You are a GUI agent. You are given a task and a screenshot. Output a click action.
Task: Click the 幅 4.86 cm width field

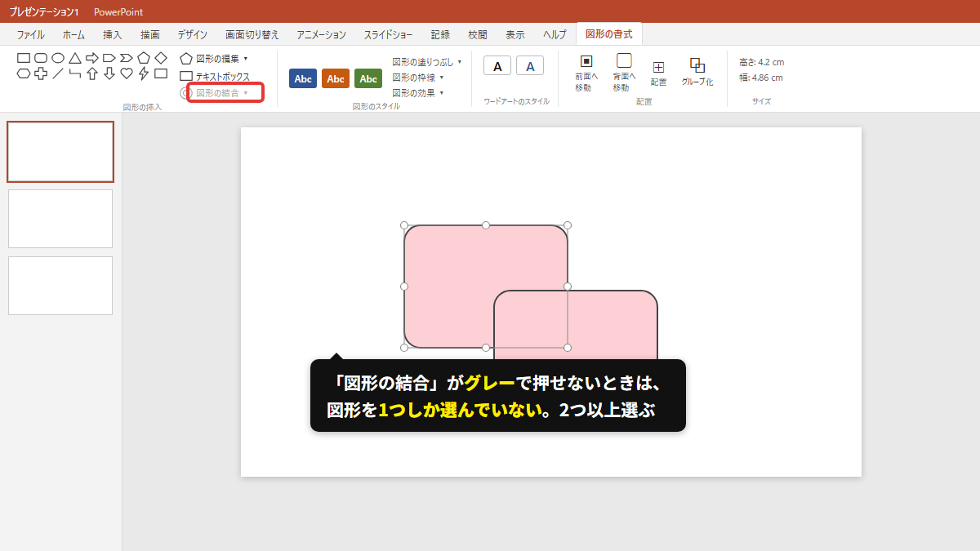(761, 78)
